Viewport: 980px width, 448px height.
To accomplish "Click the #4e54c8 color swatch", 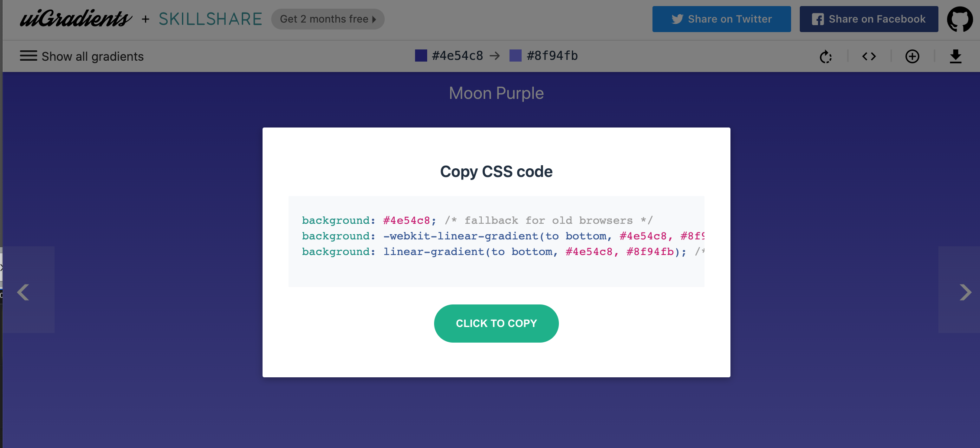I will click(x=421, y=56).
